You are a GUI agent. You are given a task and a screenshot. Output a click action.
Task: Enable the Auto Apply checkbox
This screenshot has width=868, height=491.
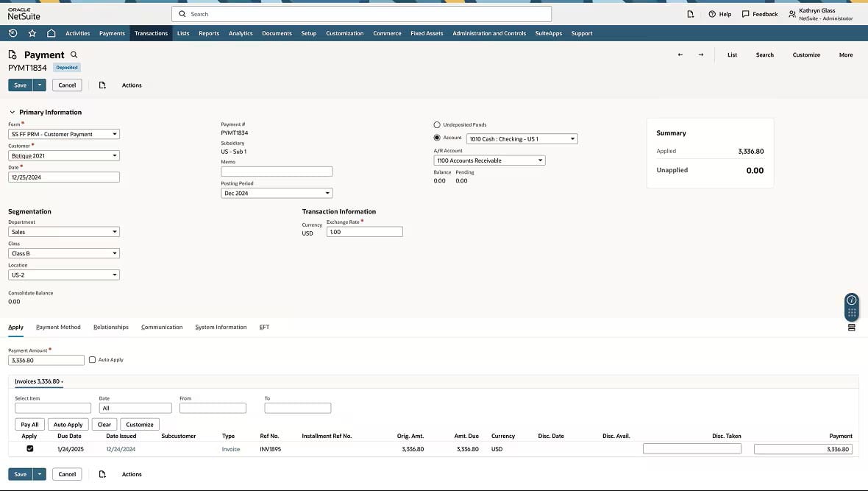[x=92, y=360]
